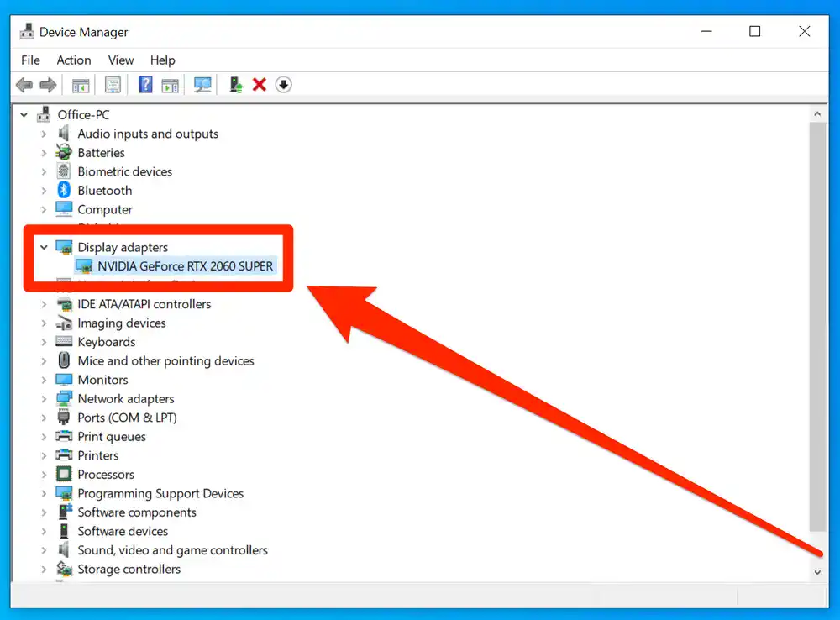Expand the Computer category
Screen dimensions: 840x620
click(44, 209)
